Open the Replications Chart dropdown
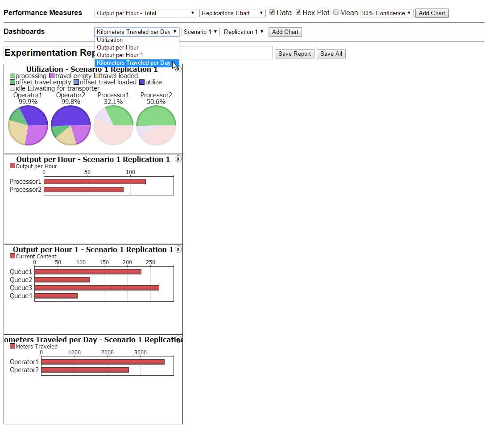The height and width of the screenshot is (448, 488). (232, 13)
